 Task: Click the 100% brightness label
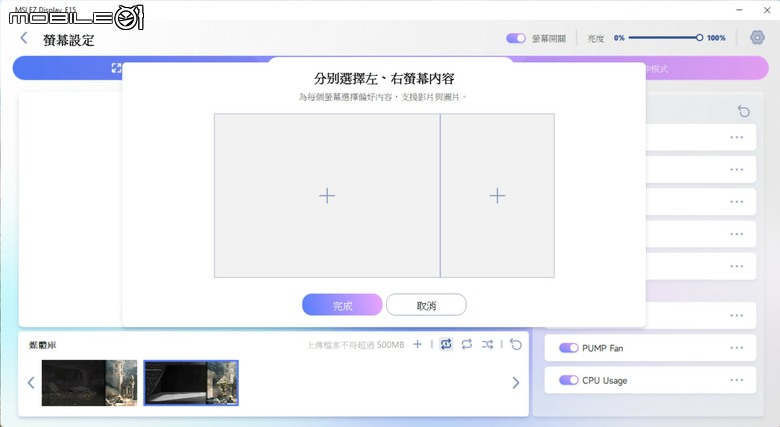pyautogui.click(x=716, y=38)
